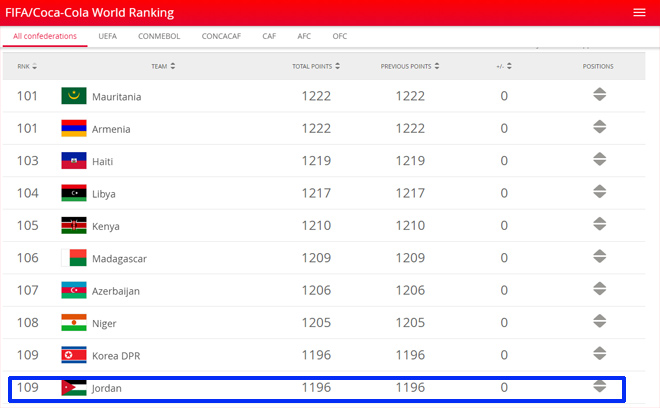Open the hamburger menu icon
The width and height of the screenshot is (660, 408).
pos(639,13)
